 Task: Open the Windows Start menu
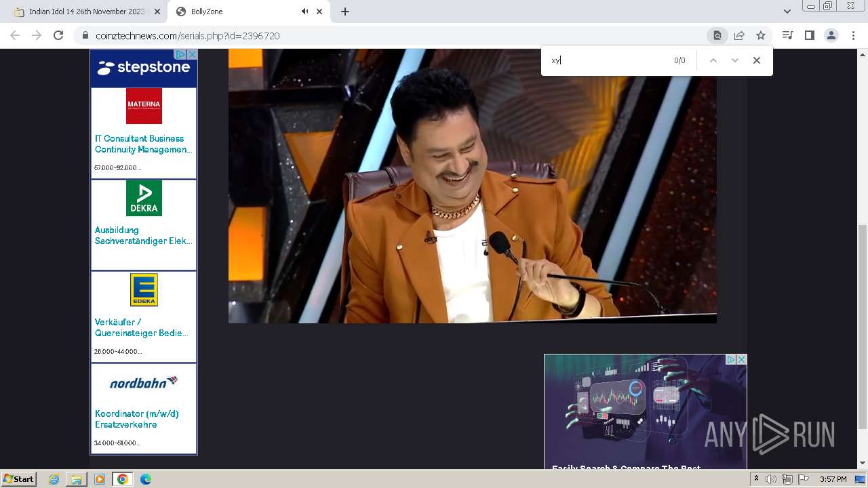18,479
